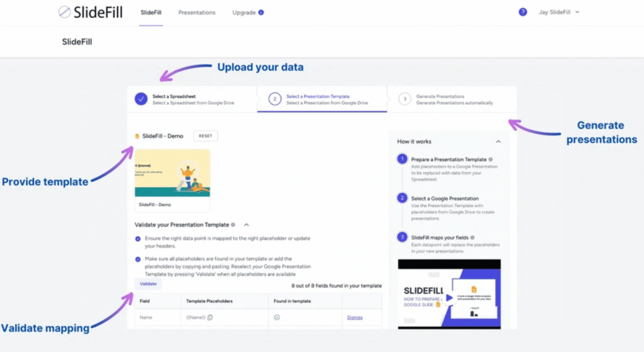Click the Template Placeholders column header

pos(209,301)
